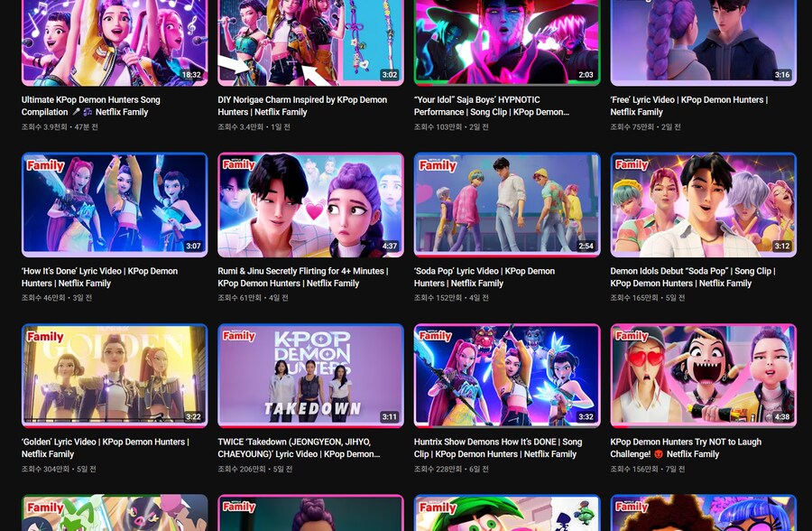Click the 3:32 duration badge

coord(586,417)
